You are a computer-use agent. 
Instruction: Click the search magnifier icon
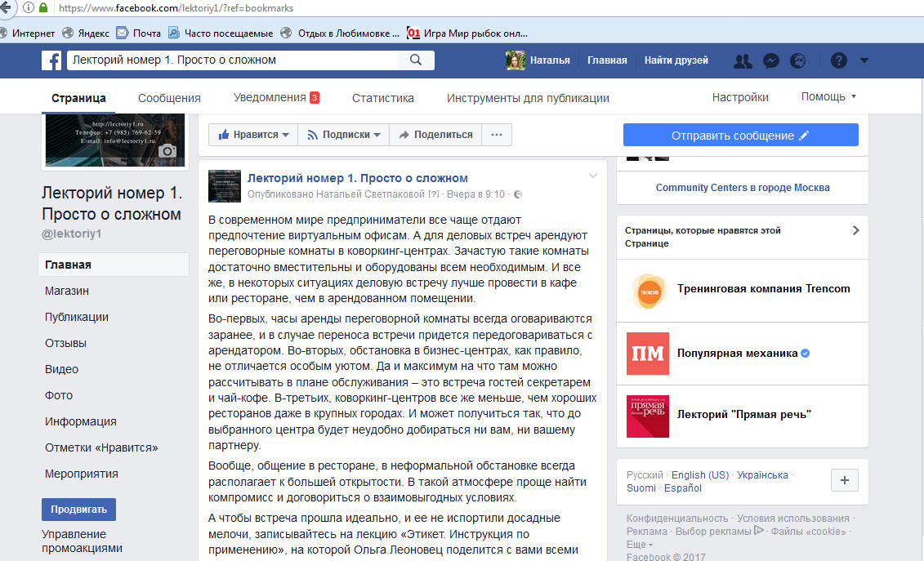(x=416, y=60)
